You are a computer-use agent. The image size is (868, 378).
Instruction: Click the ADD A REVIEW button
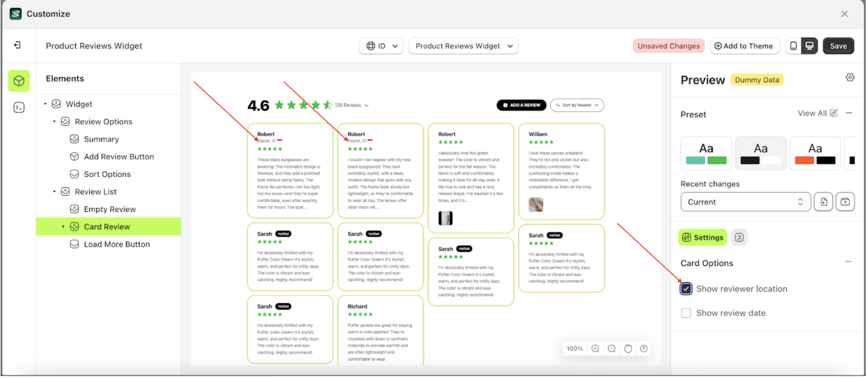click(x=521, y=105)
